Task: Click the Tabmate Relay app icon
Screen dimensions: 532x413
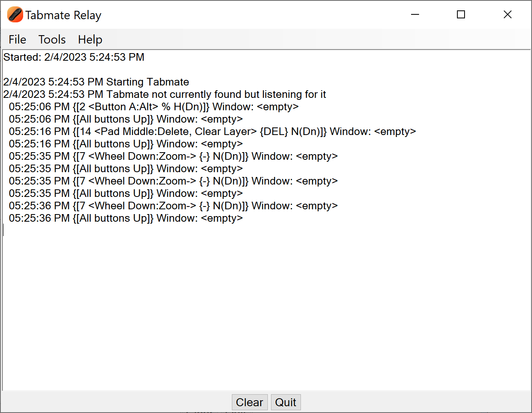Action: click(x=15, y=15)
